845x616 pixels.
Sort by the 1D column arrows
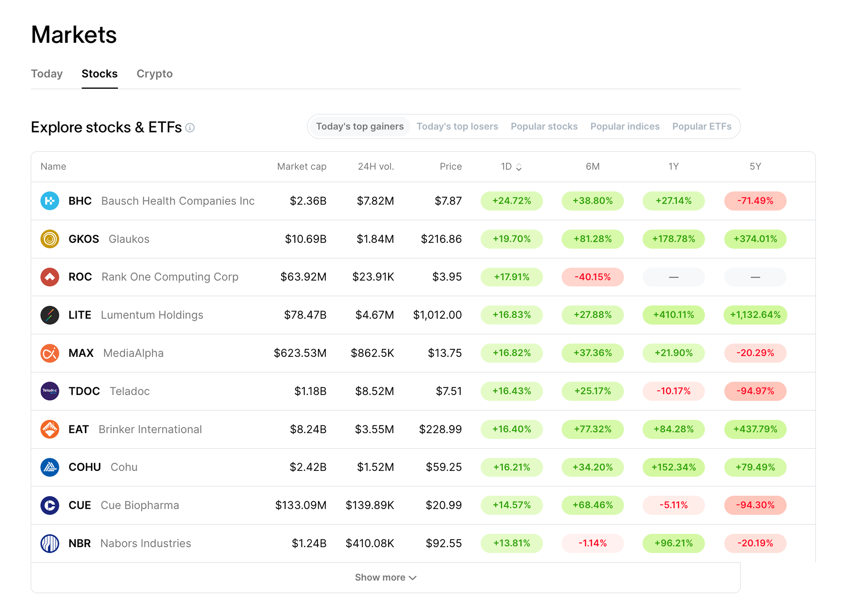click(518, 167)
